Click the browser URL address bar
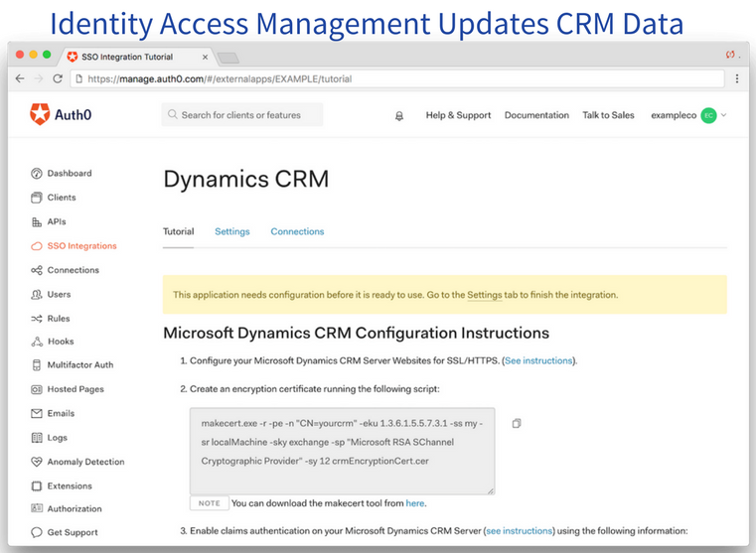This screenshot has width=756, height=553. pos(397,78)
